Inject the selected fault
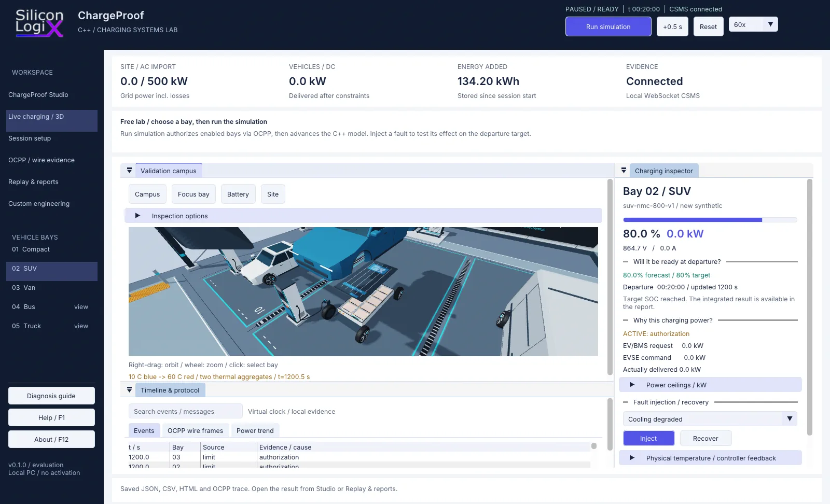This screenshot has height=504, width=830. pos(648,439)
